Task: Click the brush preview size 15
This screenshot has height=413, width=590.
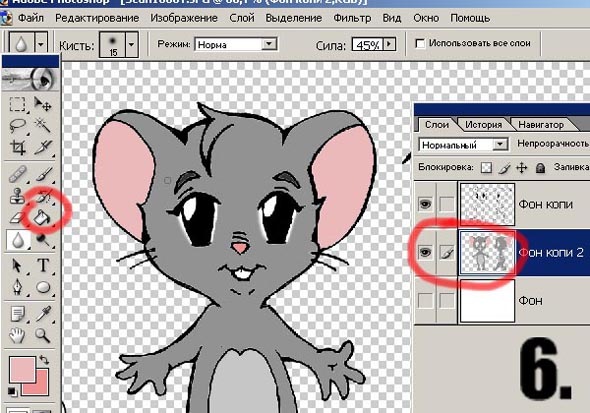Action: point(113,45)
